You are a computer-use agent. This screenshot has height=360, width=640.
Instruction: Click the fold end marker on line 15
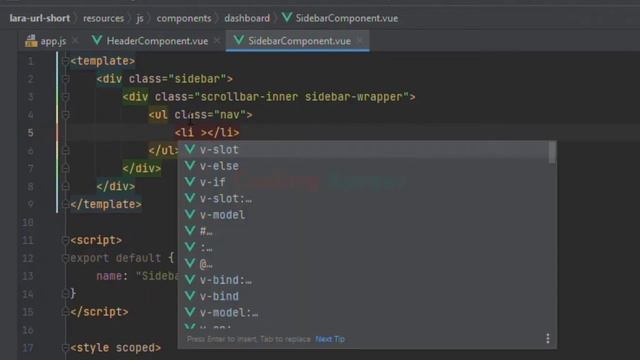tap(65, 312)
